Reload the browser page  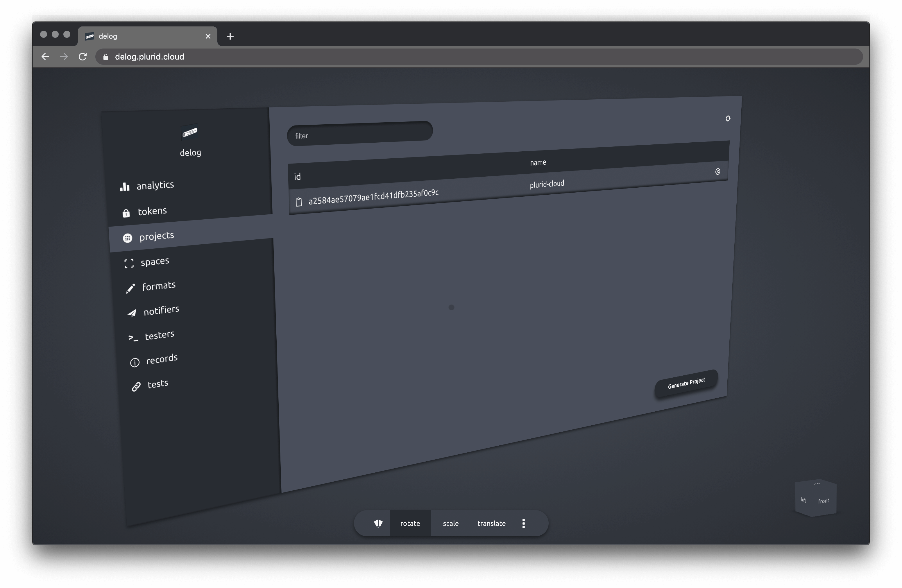pos(83,57)
